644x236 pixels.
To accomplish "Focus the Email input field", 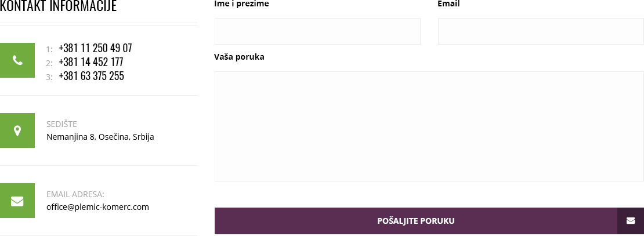I will tap(541, 31).
